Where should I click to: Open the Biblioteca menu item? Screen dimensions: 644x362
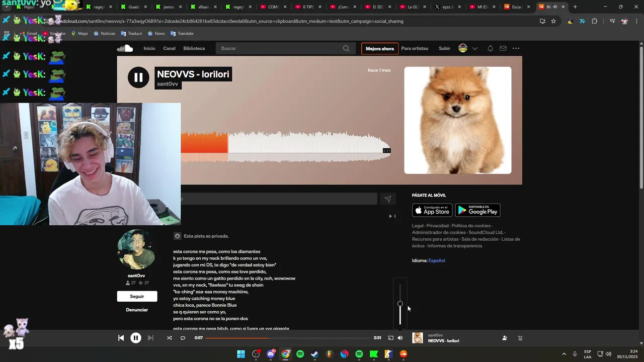(194, 48)
